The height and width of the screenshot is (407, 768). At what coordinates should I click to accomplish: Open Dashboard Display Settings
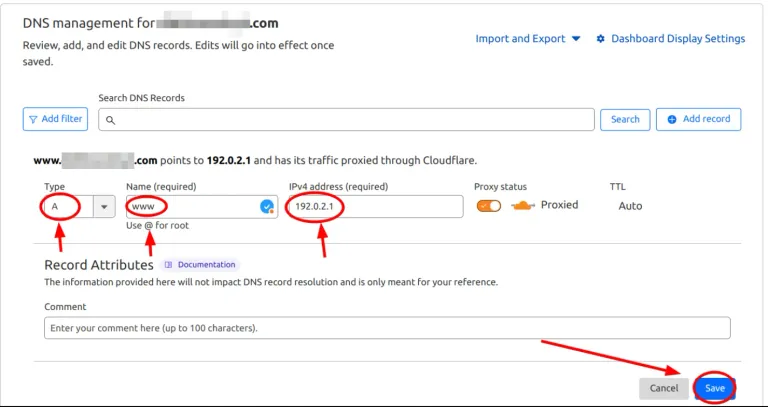677,39
